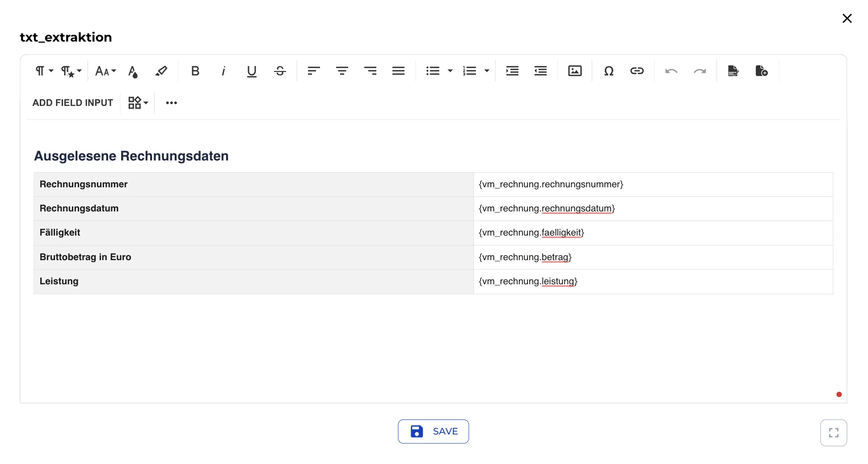Image resolution: width=868 pixels, height=464 pixels.
Task: Insert a bulleted list
Action: (x=433, y=71)
